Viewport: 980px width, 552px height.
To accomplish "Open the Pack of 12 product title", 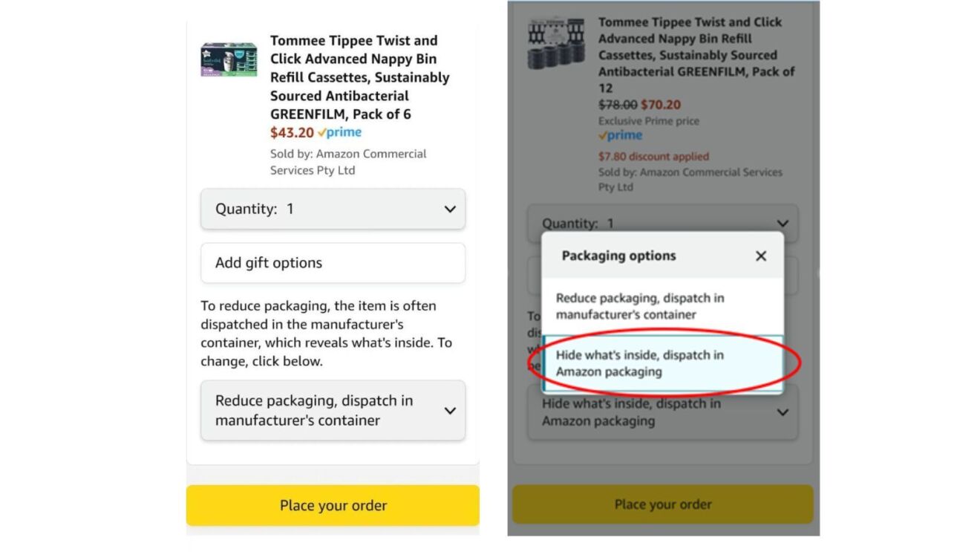I will (696, 55).
